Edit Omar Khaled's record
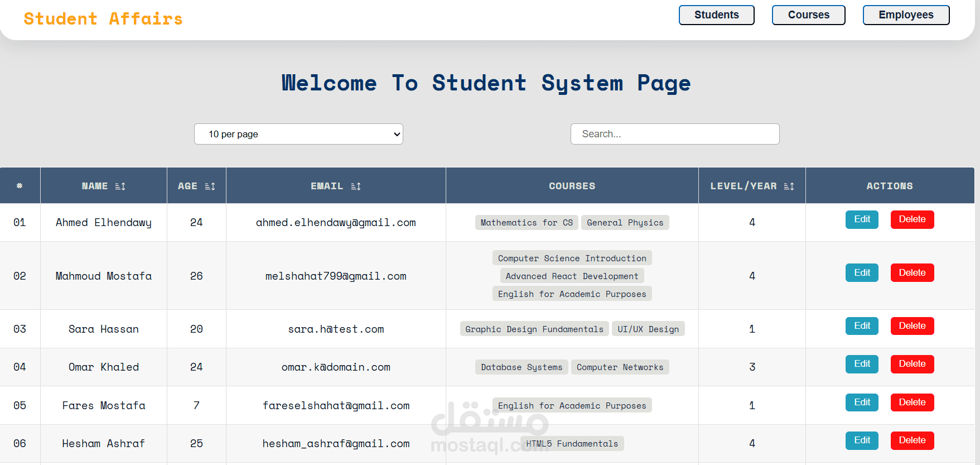 point(862,364)
